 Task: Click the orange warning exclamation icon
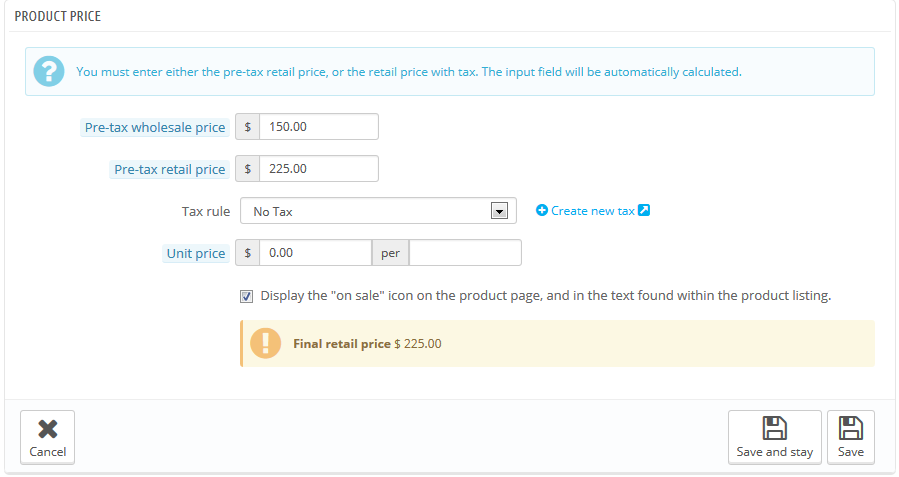click(265, 343)
